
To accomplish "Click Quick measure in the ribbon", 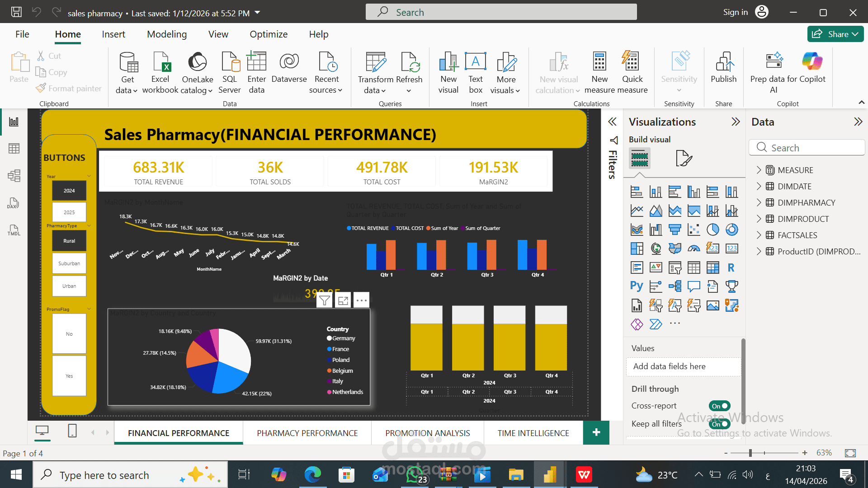I will [x=632, y=72].
